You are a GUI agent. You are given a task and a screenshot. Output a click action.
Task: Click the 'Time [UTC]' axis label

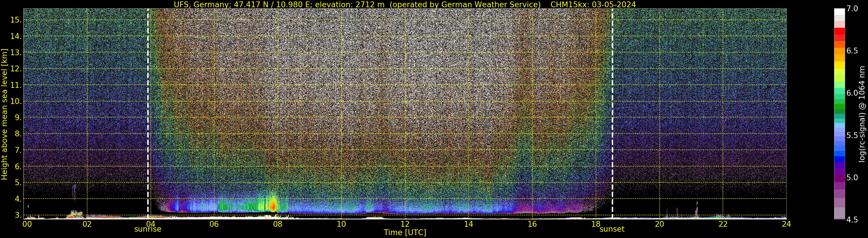click(x=405, y=233)
